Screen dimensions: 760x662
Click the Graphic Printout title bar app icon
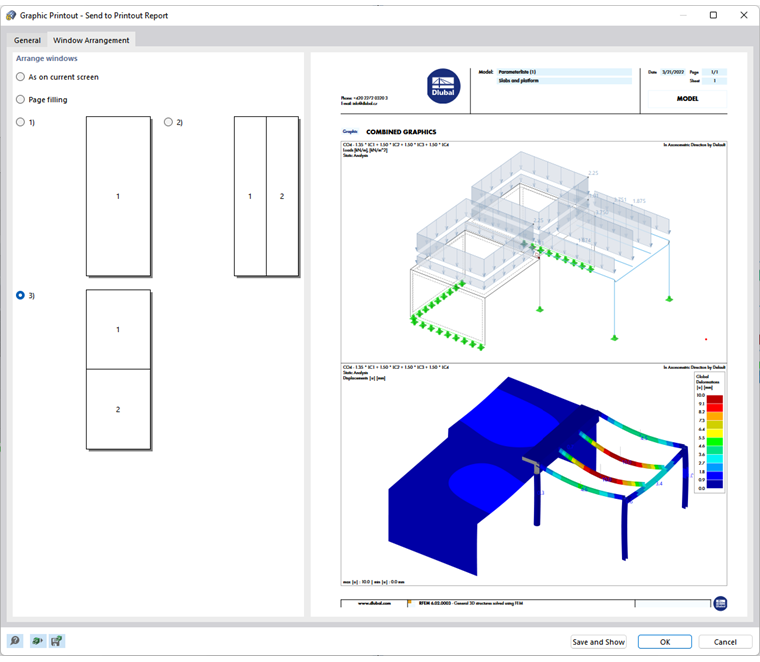(x=11, y=16)
